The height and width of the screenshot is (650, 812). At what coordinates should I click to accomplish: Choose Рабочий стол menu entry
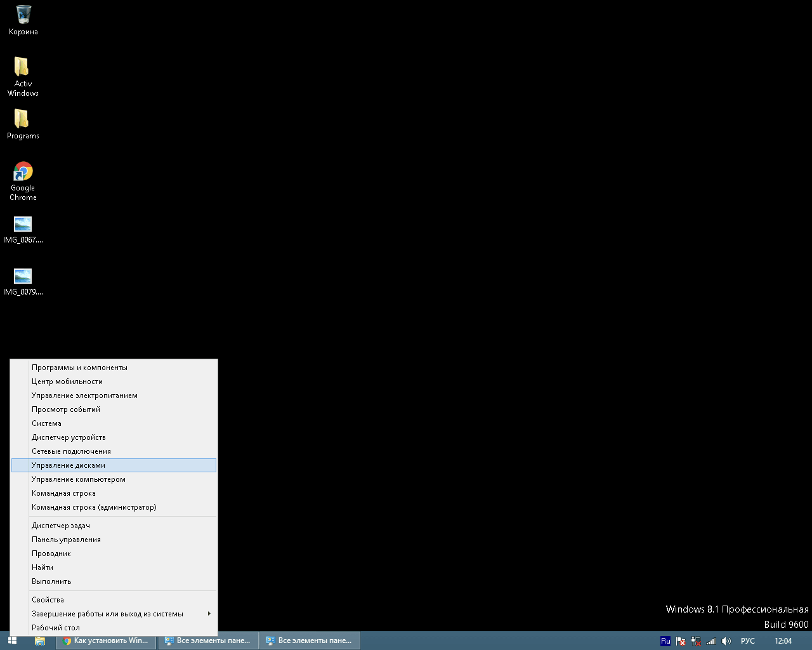[x=114, y=628]
